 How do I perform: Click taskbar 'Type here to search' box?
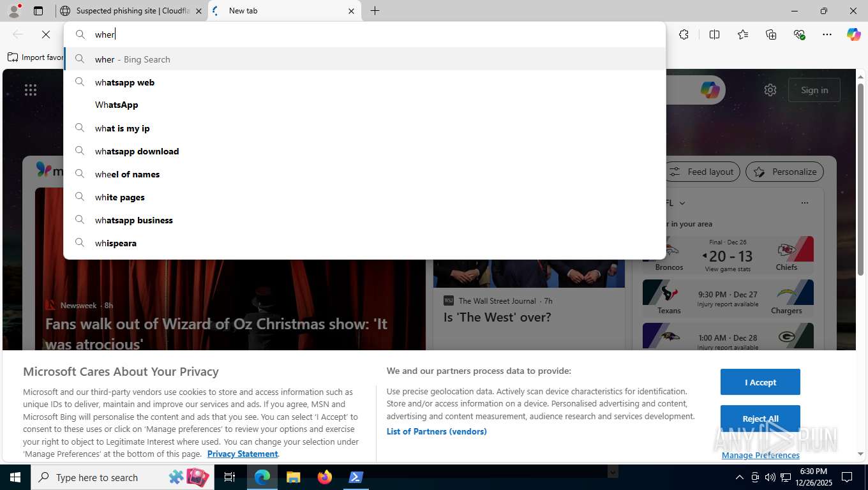121,477
